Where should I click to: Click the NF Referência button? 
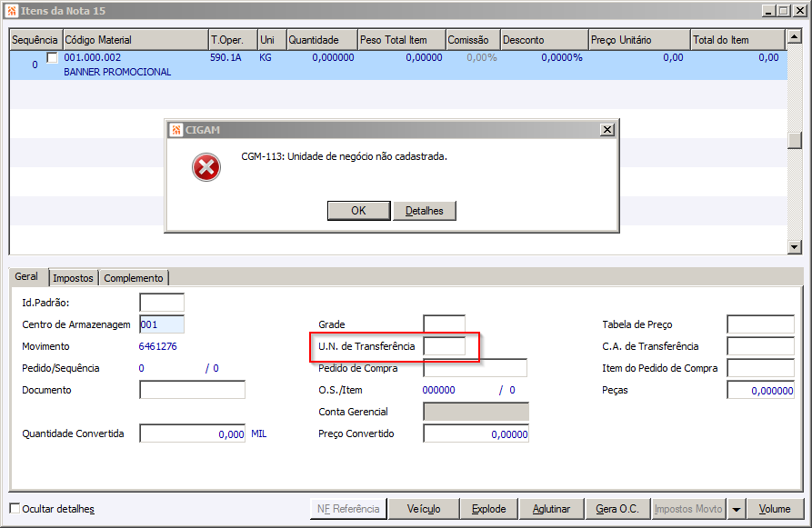[348, 509]
